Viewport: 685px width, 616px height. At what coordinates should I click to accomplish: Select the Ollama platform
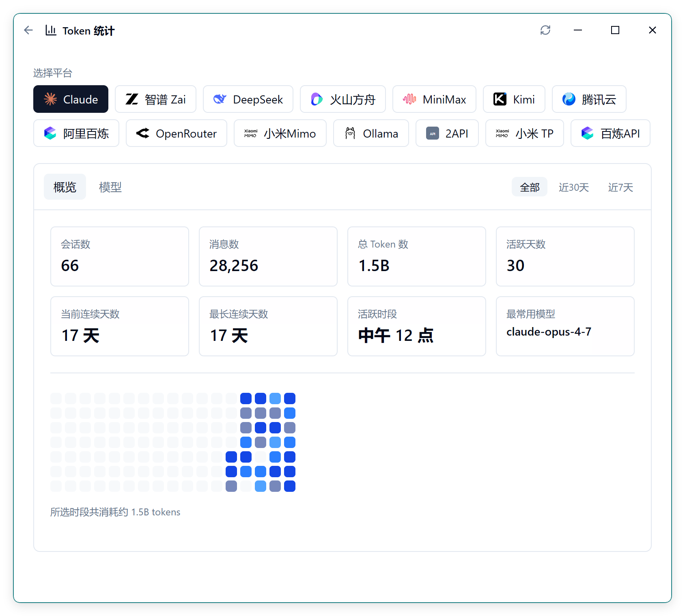371,133
